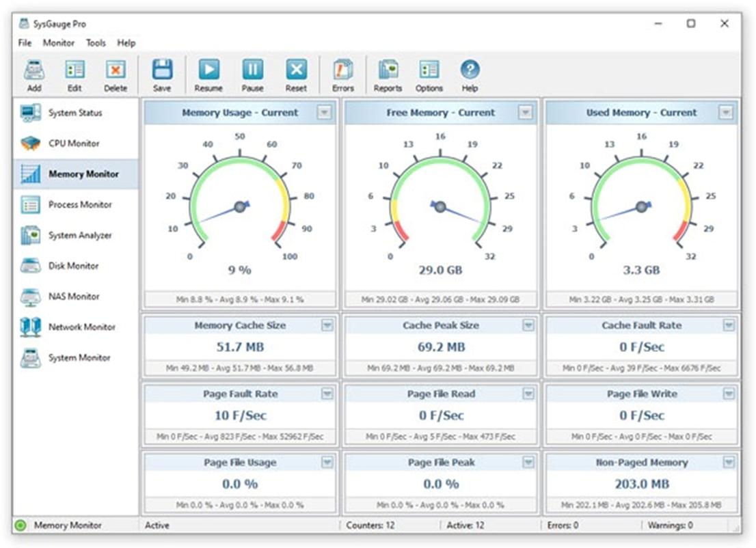This screenshot has width=756, height=548.
Task: Open Page File Usage dropdown arrow
Action: [327, 462]
